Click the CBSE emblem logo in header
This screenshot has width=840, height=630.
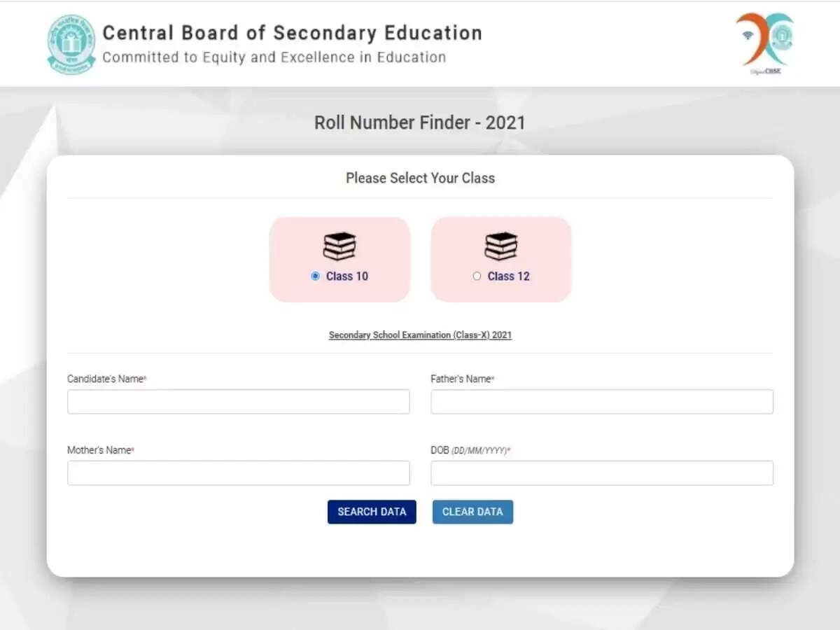point(71,44)
